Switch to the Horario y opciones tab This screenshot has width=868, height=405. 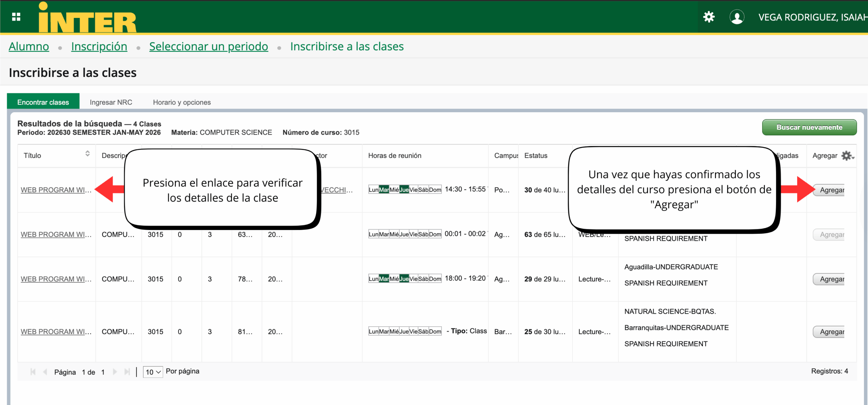(x=182, y=102)
